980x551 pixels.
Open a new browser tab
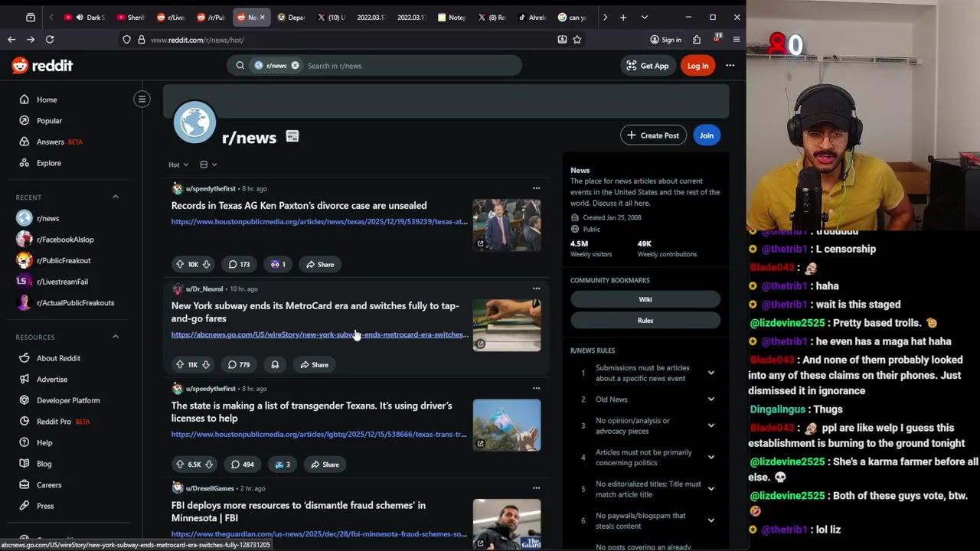(623, 17)
